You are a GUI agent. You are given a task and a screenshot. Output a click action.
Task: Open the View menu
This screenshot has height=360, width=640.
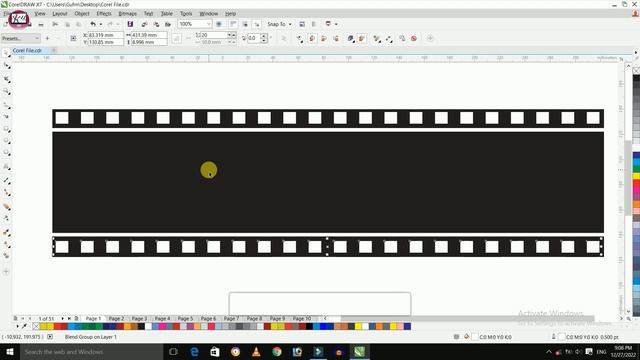tap(40, 13)
